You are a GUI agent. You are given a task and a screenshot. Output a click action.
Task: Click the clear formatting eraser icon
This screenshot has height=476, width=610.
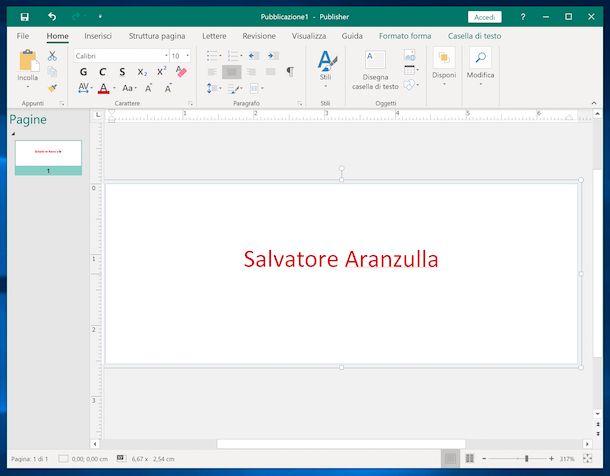(x=181, y=72)
